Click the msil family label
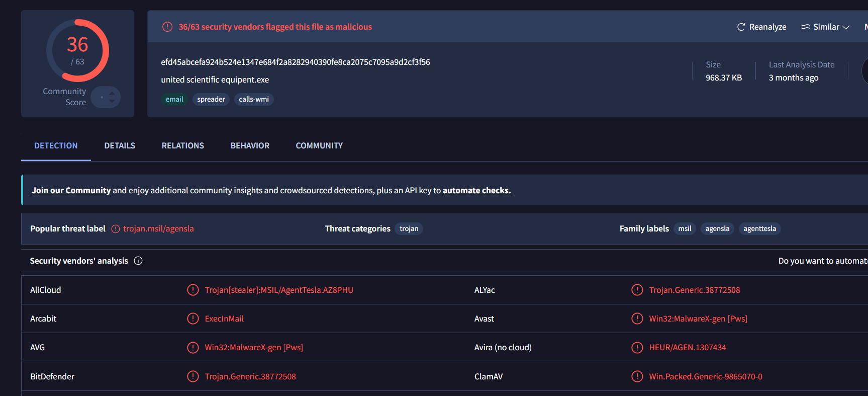Image resolution: width=868 pixels, height=396 pixels. click(x=685, y=228)
